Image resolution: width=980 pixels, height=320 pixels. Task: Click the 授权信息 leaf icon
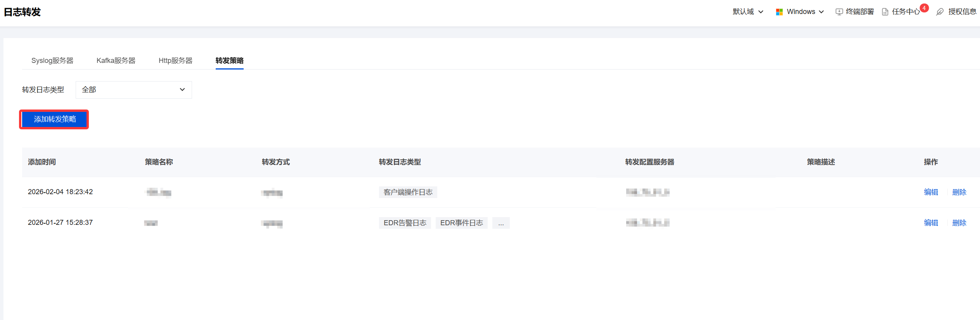tap(940, 12)
